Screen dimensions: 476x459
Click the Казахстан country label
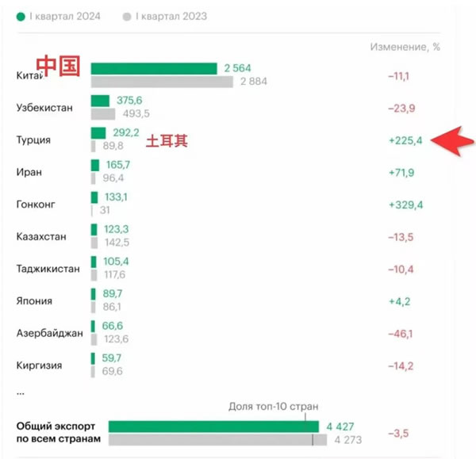(41, 236)
